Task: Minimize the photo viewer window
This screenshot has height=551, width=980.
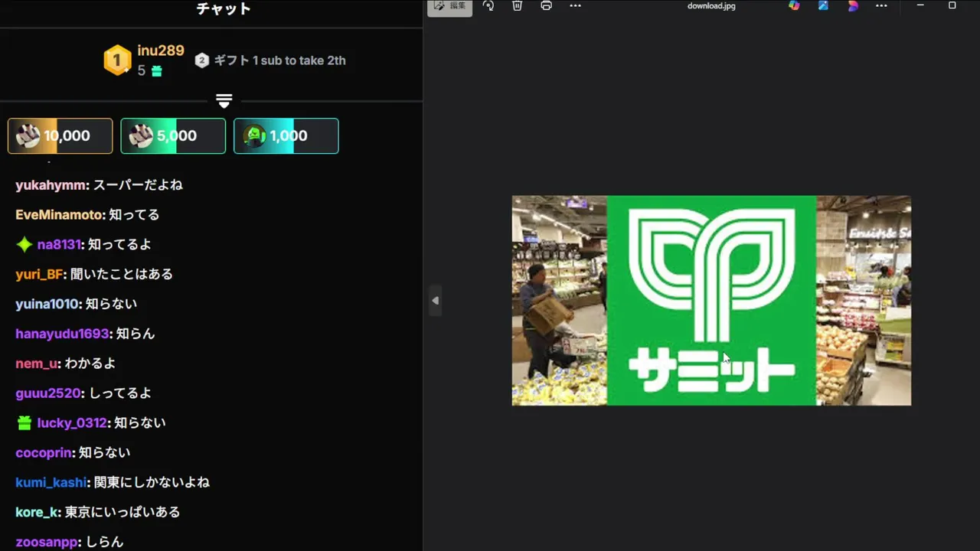Action: pyautogui.click(x=920, y=5)
